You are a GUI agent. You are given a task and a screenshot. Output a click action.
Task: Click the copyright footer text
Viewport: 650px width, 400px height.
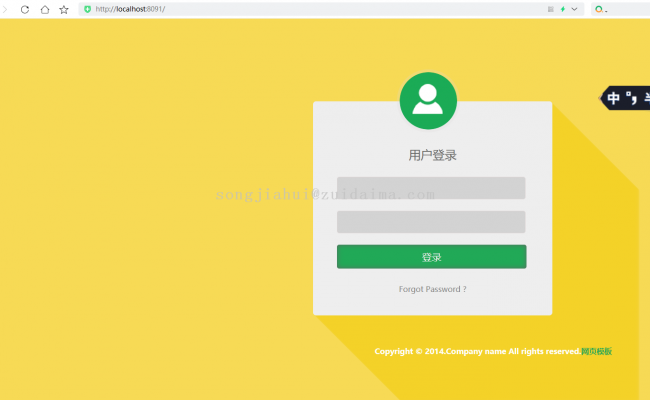(476, 351)
